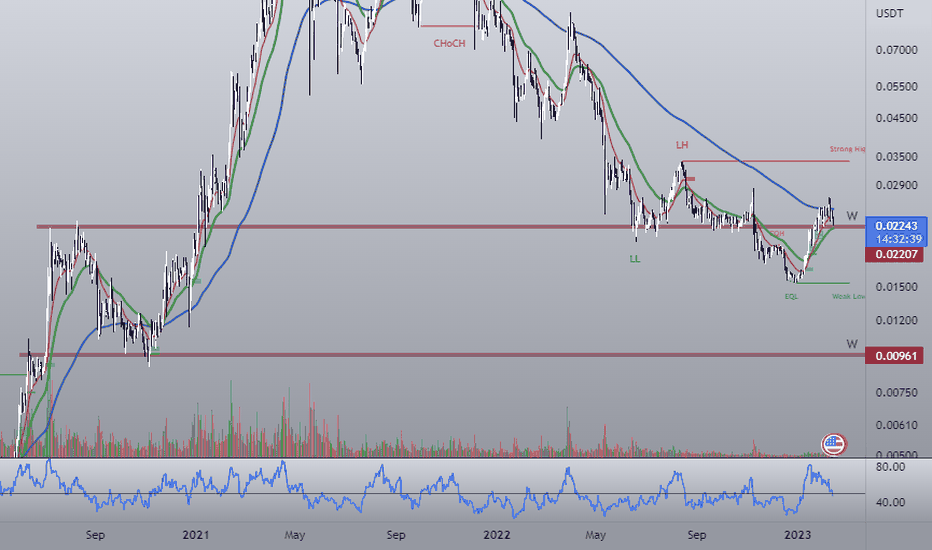The height and width of the screenshot is (550, 932).
Task: Click the 0.01500 price axis value
Action: click(x=896, y=287)
